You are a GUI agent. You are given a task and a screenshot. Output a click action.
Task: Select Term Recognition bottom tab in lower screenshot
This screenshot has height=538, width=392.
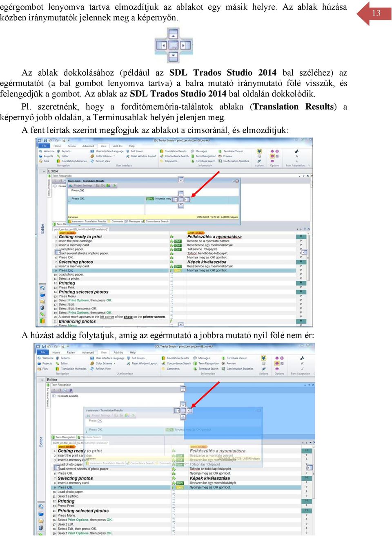pos(64,437)
